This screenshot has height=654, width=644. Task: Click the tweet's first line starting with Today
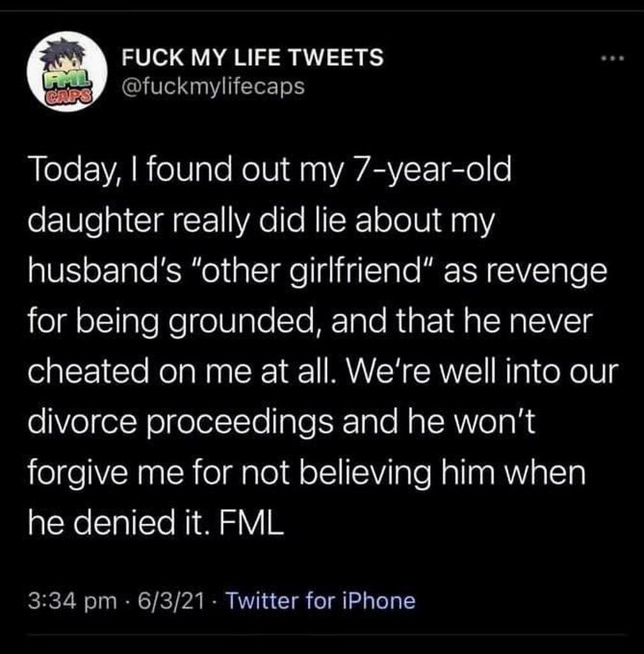(x=270, y=171)
